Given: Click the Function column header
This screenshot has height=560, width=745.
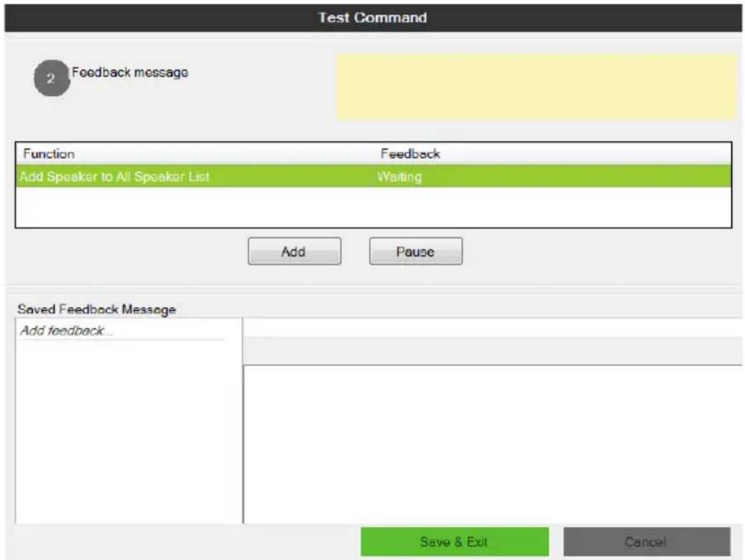Looking at the screenshot, I should [x=49, y=154].
